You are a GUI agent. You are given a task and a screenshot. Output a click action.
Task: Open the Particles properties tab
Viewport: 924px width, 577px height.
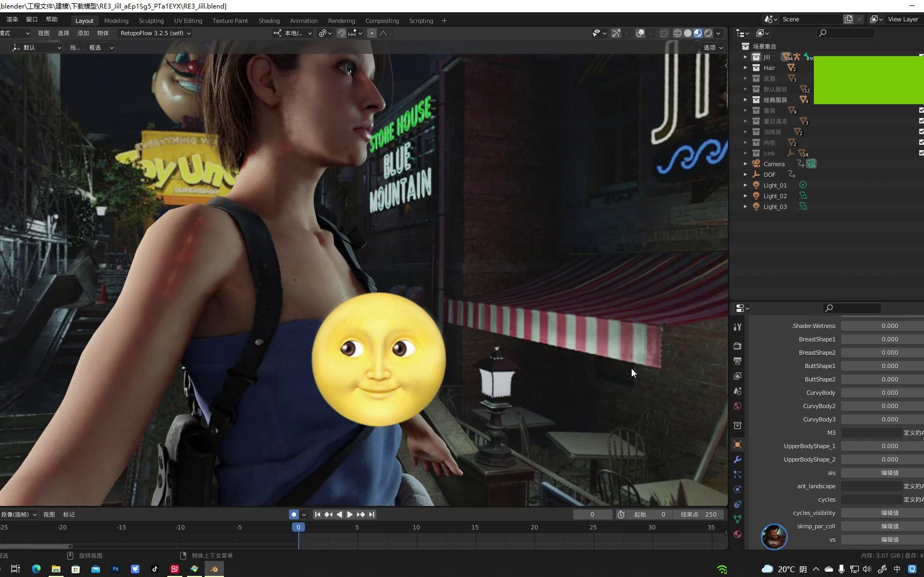coord(737,474)
